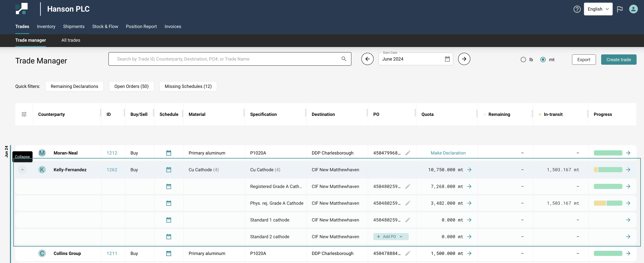Click the help question mark icon
This screenshot has width=644, height=263.
pyautogui.click(x=577, y=9)
